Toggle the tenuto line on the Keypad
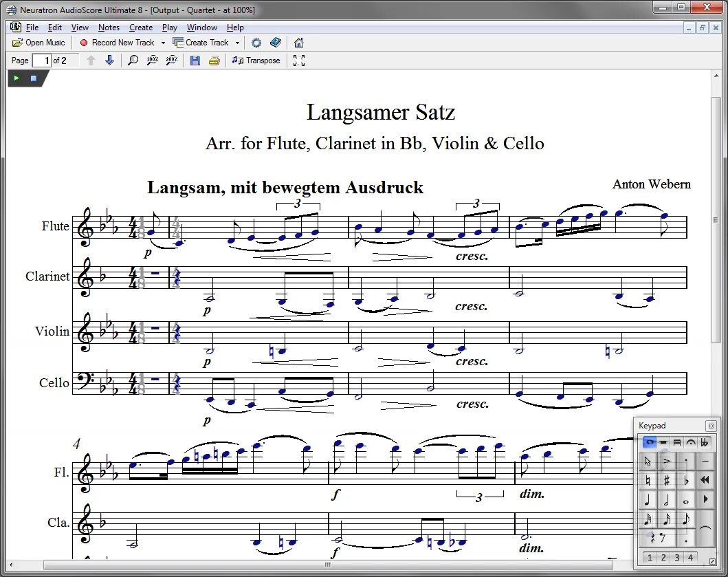Image resolution: width=728 pixels, height=577 pixels. point(705,461)
